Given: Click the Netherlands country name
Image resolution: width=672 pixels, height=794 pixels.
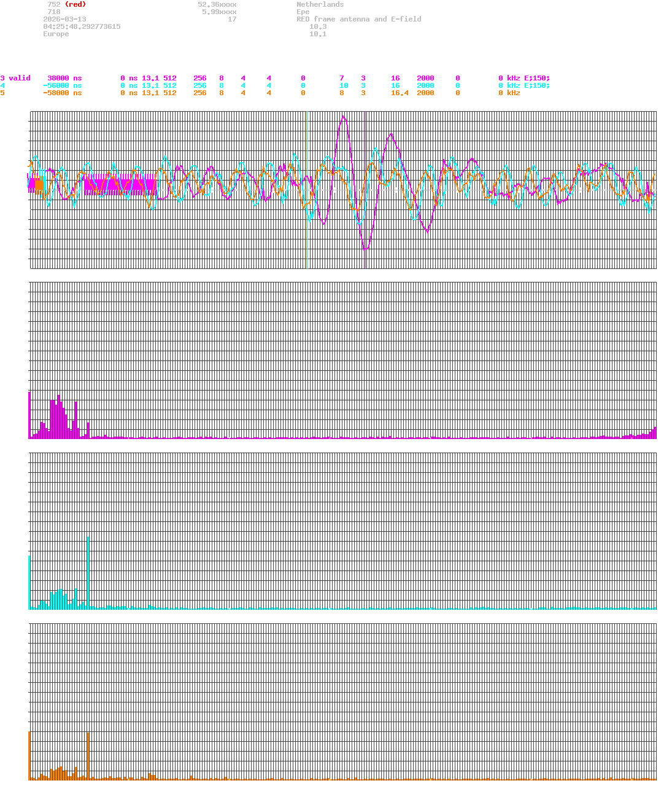Looking at the screenshot, I should point(320,4).
